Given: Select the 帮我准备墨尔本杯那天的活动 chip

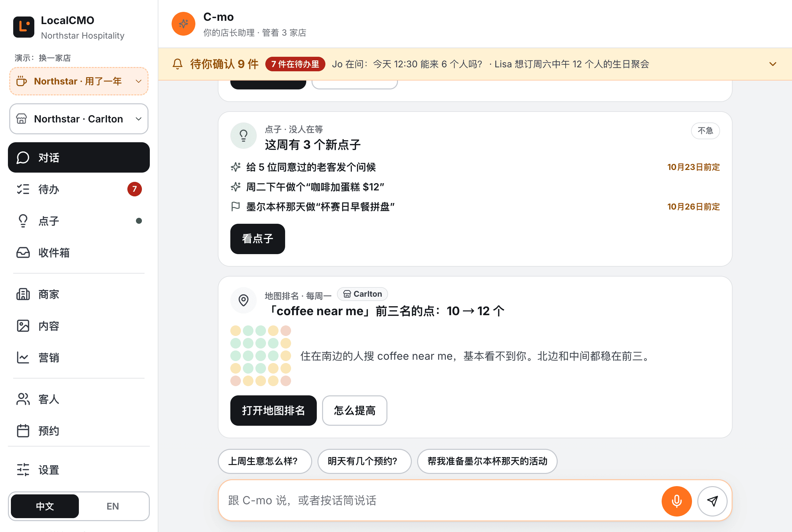Looking at the screenshot, I should pyautogui.click(x=487, y=461).
